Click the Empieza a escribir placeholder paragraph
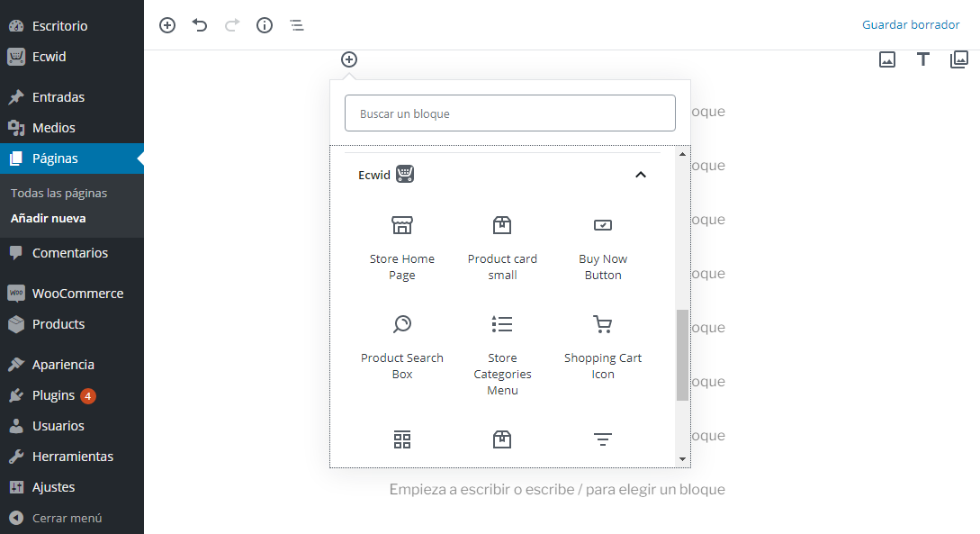This screenshot has height=534, width=980. [557, 489]
